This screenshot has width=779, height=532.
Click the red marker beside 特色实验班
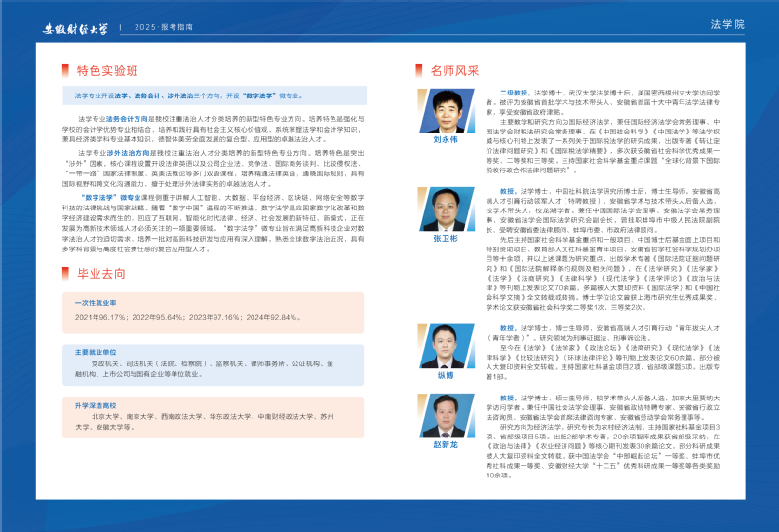point(65,70)
